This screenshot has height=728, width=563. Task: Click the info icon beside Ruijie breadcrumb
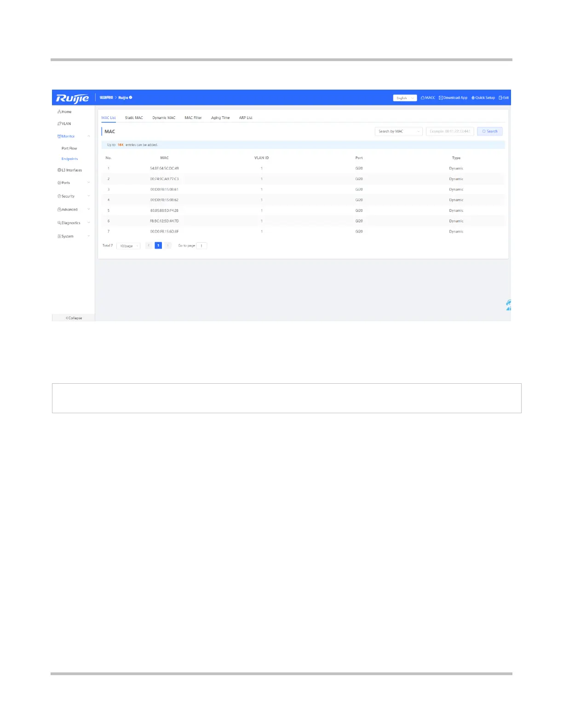pyautogui.click(x=131, y=97)
